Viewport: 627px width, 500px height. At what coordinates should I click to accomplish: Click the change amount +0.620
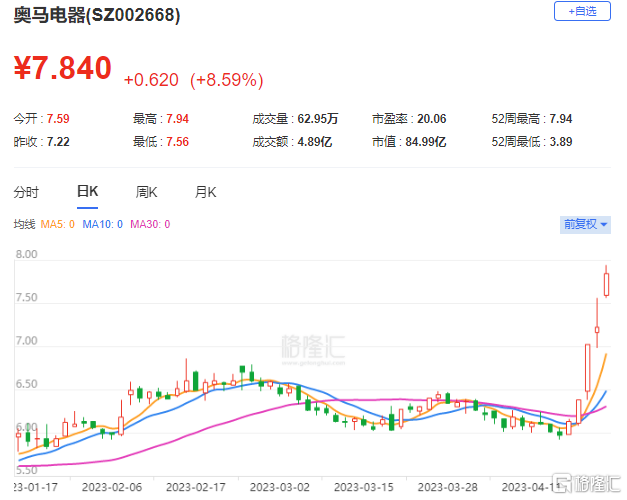click(x=151, y=80)
